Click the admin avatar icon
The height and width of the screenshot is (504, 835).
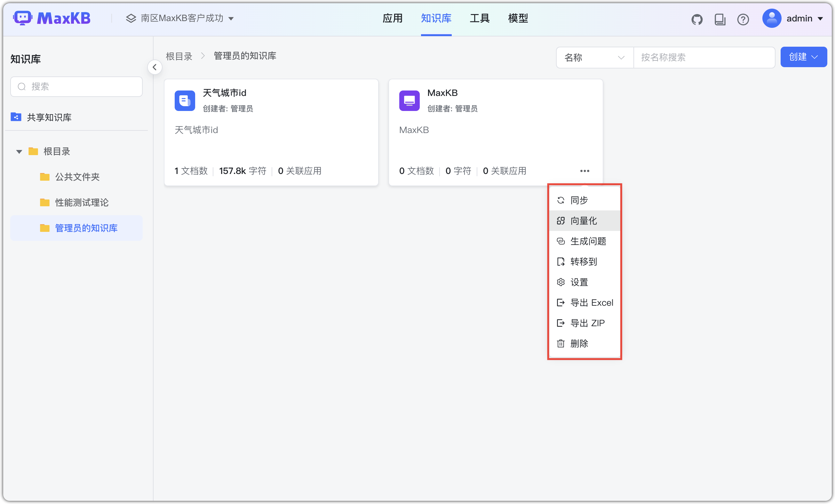(x=772, y=18)
